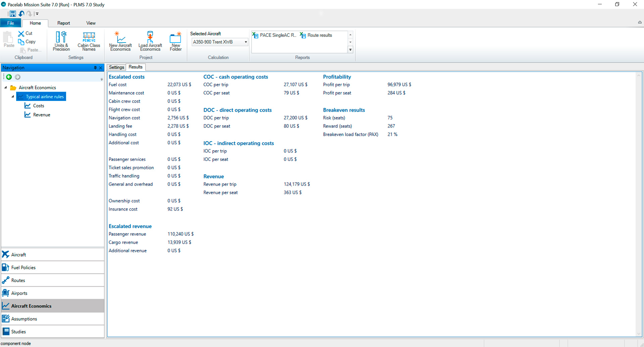The image size is (644, 347).
Task: Open the quick access toolbar customize dropdown
Action: click(37, 14)
